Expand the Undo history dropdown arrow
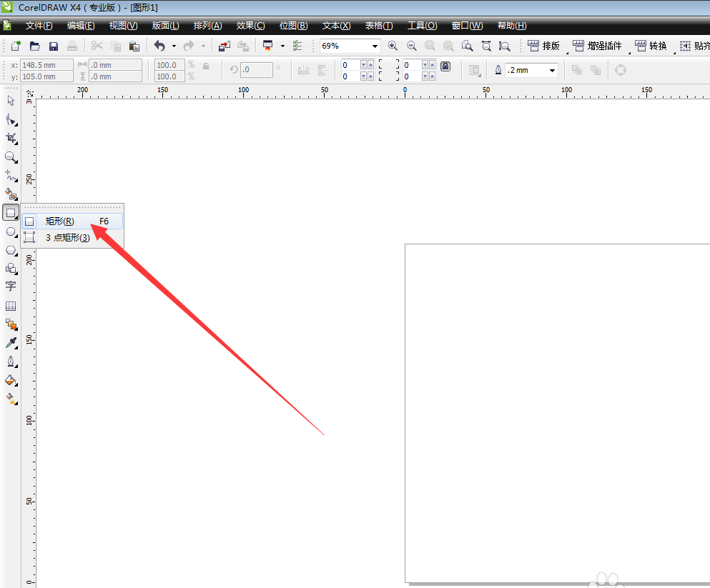This screenshot has width=710, height=588. point(174,46)
